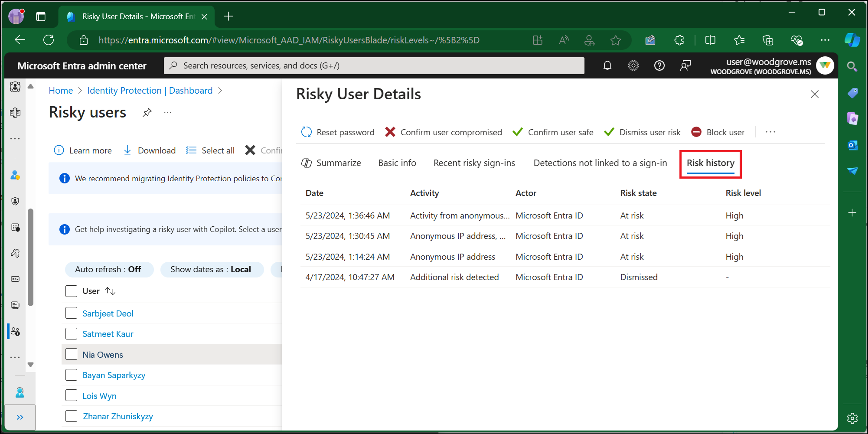The width and height of the screenshot is (868, 434).
Task: Pin the Risky users blade
Action: (x=147, y=113)
